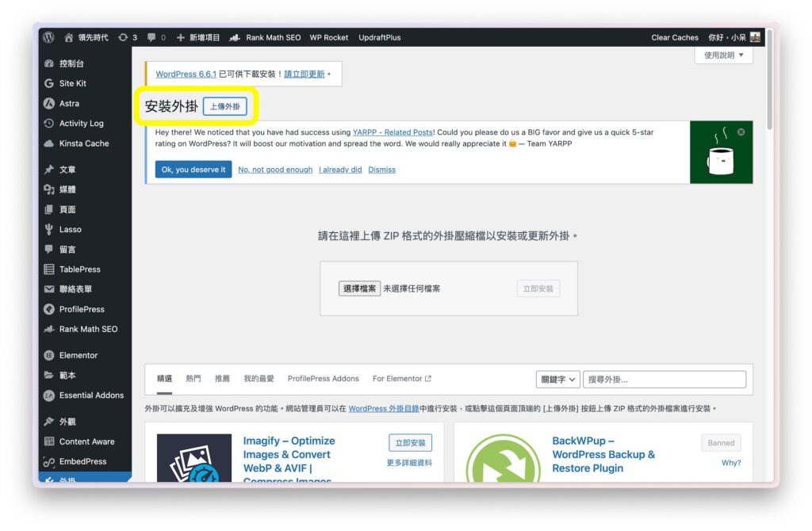Switch to the 我的最愛 tab
812x531 pixels.
(259, 379)
